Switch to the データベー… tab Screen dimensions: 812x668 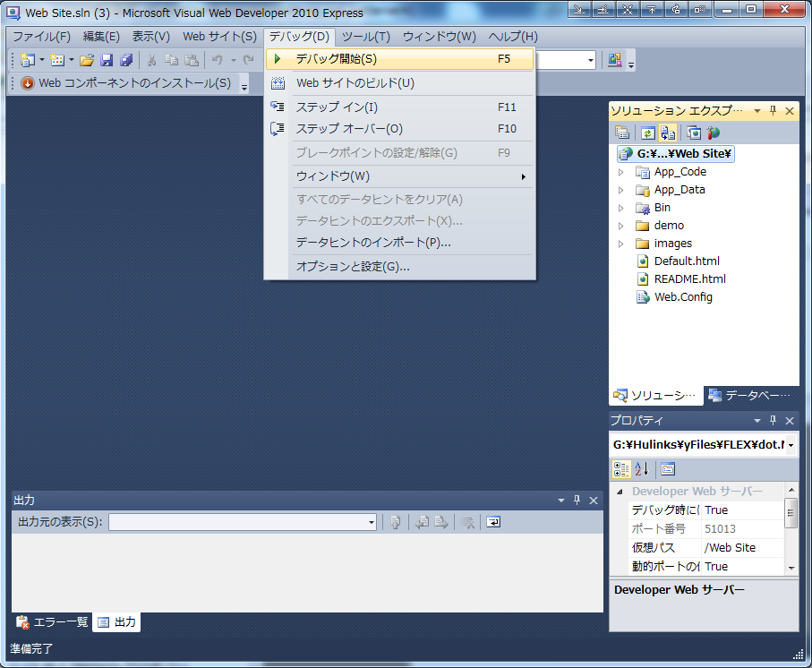coord(750,396)
